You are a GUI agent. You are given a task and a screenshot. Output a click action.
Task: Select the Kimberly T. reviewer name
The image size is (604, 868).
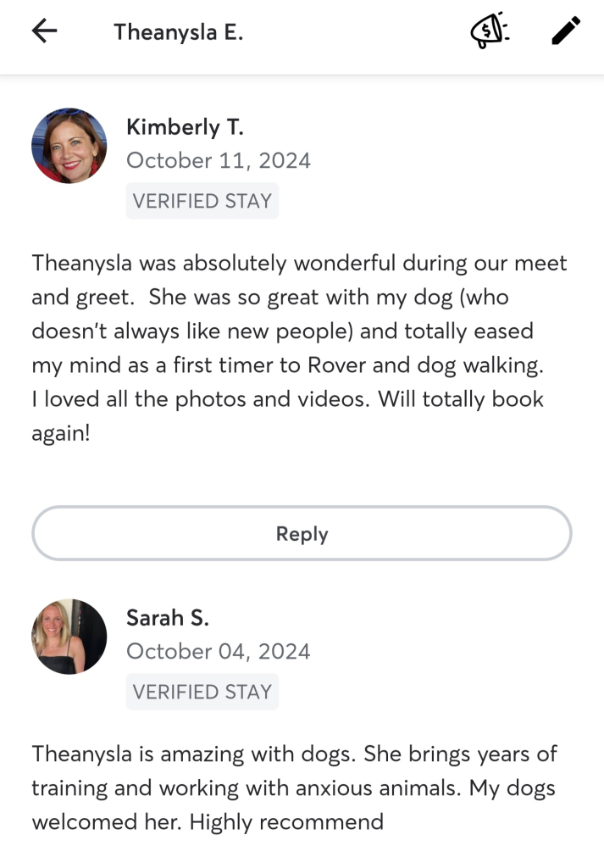[185, 127]
